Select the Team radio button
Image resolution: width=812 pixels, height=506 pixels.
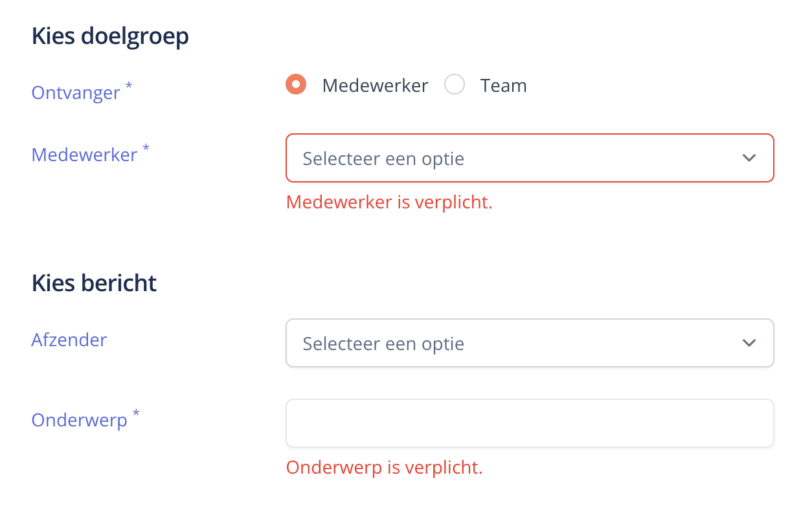click(455, 85)
